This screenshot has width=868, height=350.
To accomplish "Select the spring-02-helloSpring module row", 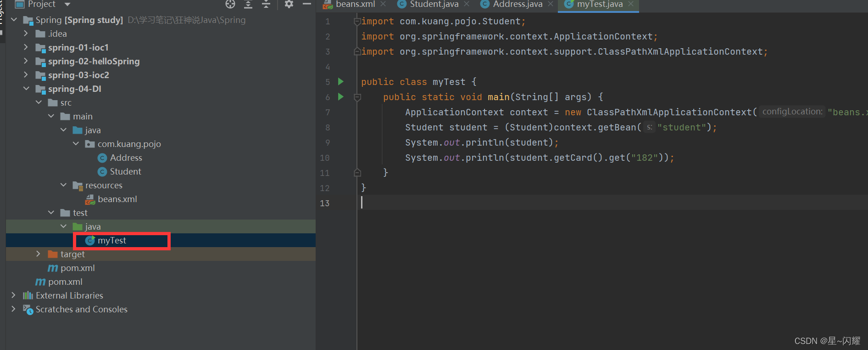I will pyautogui.click(x=161, y=61).
